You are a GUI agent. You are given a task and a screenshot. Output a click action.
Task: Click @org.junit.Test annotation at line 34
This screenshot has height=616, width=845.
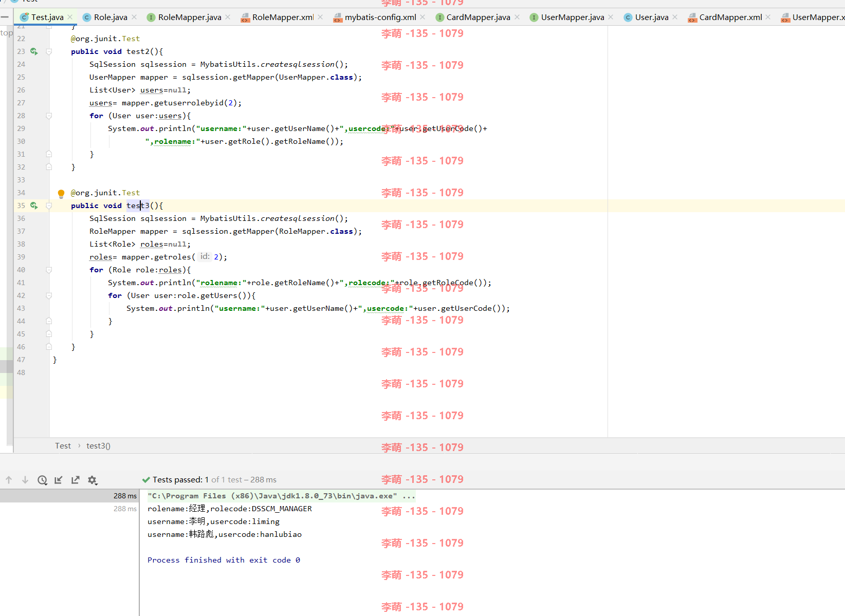(105, 193)
